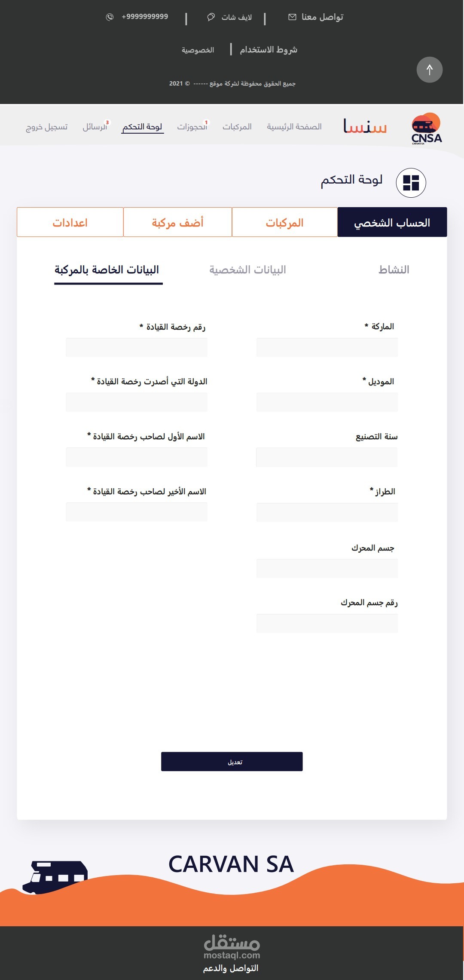
Task: Click the الماركة input field
Action: click(x=327, y=347)
